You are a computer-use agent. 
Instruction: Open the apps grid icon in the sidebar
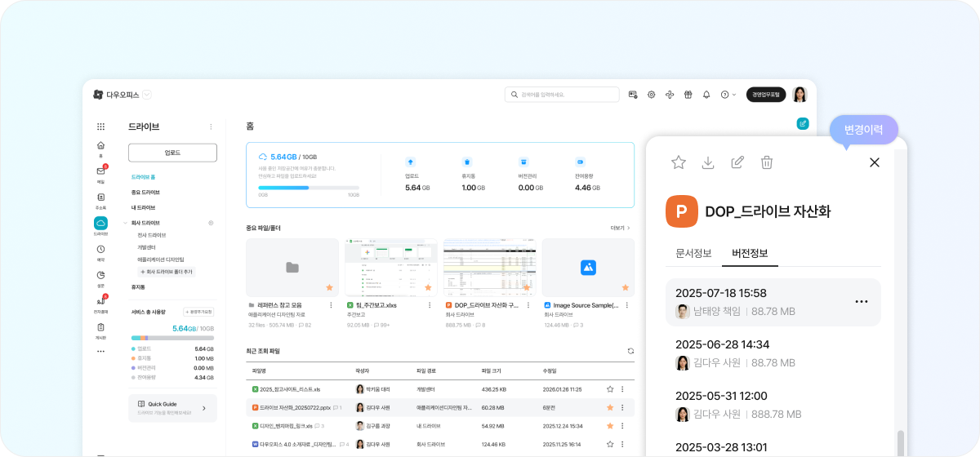(x=100, y=126)
